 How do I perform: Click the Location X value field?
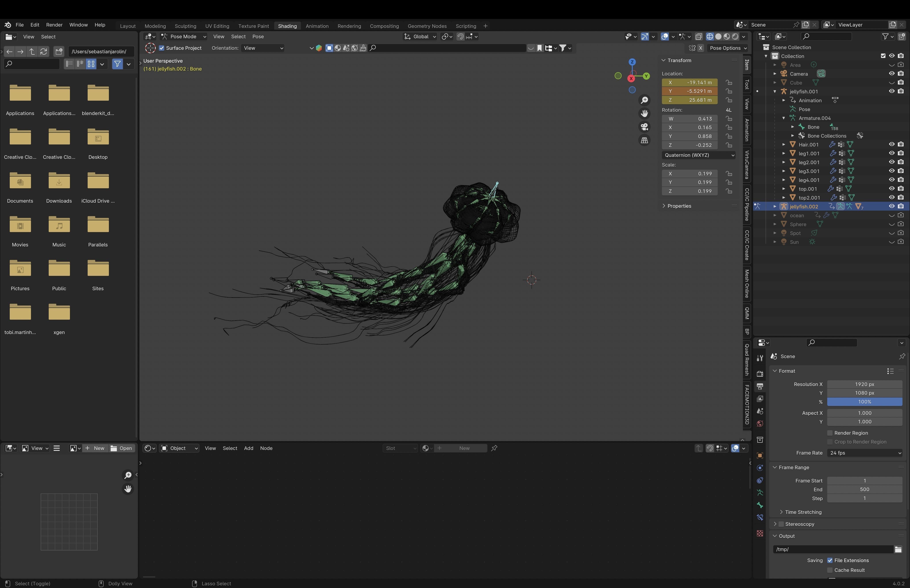[689, 83]
